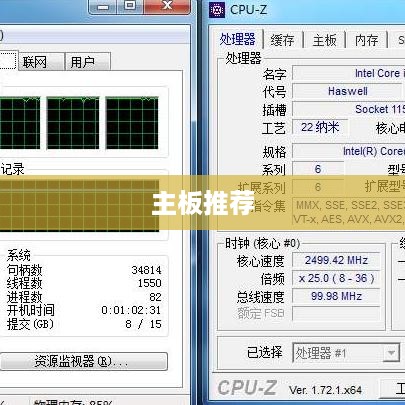Screen dimensions: 405x405
Task: Switch to the 处理器 tab in CPU-Z
Action: click(x=238, y=40)
